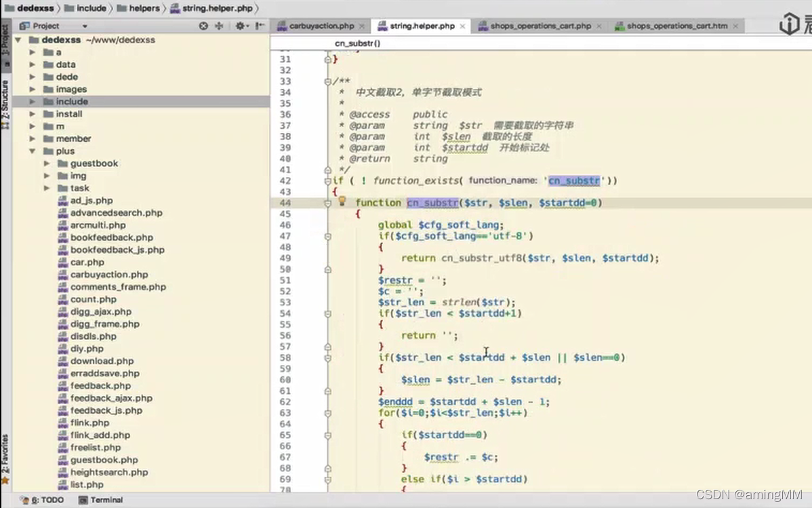The image size is (812, 508).
Task: Fold the doc comment at line 33
Action: click(327, 81)
